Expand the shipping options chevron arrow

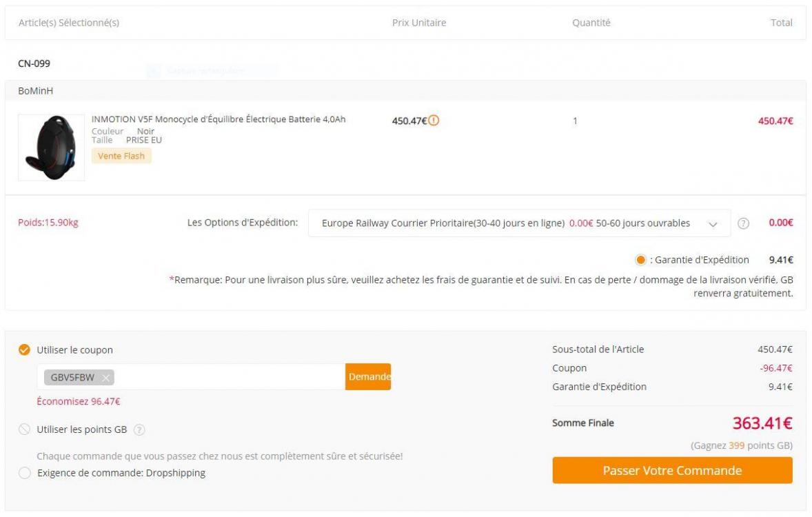coord(713,224)
